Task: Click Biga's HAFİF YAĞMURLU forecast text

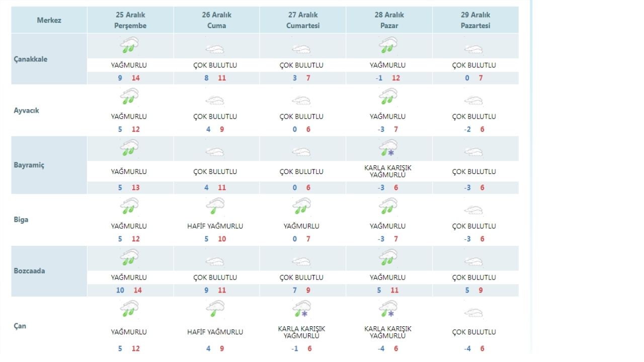Action: 215,226
